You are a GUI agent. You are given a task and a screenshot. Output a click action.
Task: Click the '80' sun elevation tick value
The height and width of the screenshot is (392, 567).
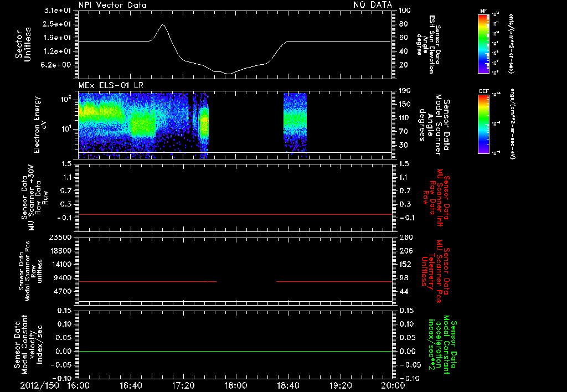(403, 24)
